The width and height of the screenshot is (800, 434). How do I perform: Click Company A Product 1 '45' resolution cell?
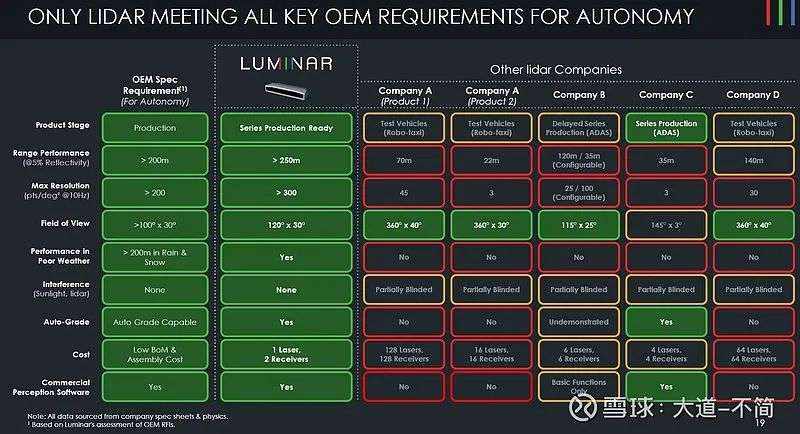coord(404,193)
